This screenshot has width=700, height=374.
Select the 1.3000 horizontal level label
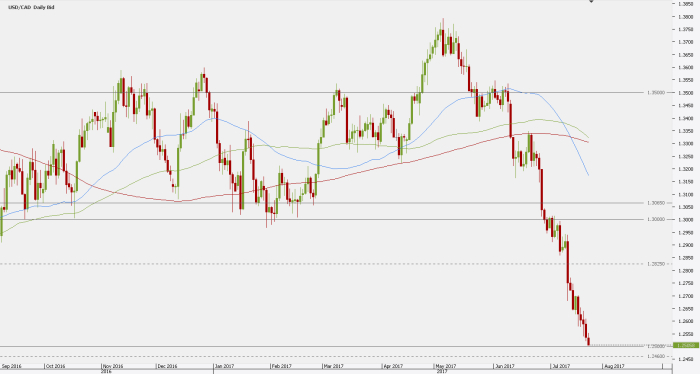656,220
